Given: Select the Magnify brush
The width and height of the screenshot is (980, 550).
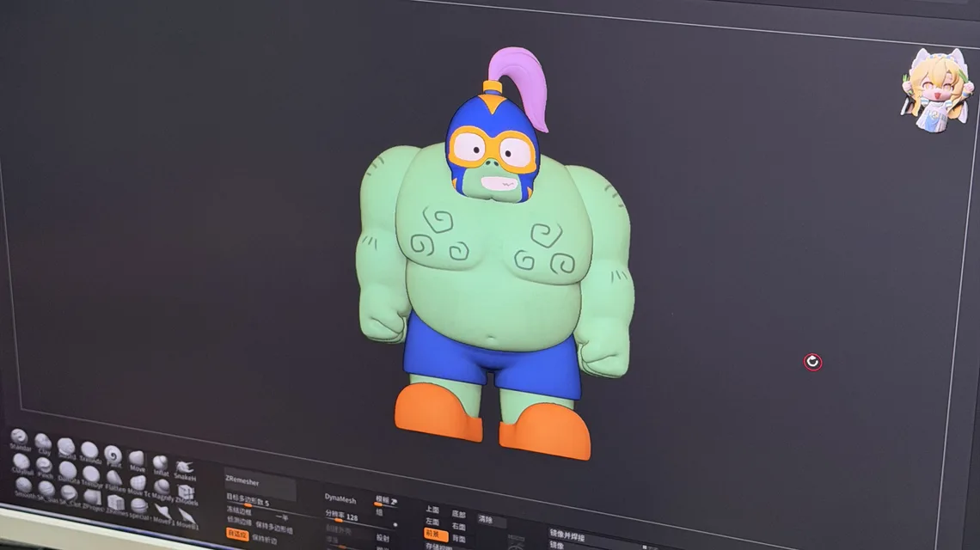Looking at the screenshot, I should 162,488.
